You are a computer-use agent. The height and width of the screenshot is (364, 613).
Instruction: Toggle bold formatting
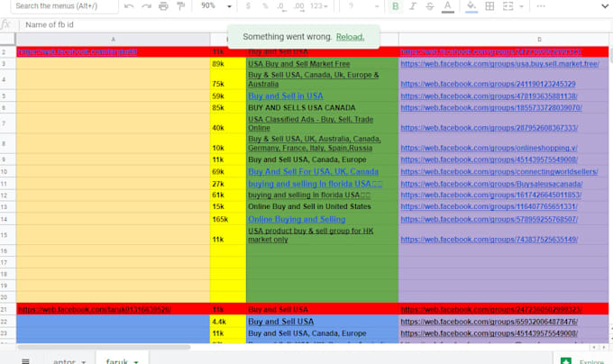click(x=395, y=6)
